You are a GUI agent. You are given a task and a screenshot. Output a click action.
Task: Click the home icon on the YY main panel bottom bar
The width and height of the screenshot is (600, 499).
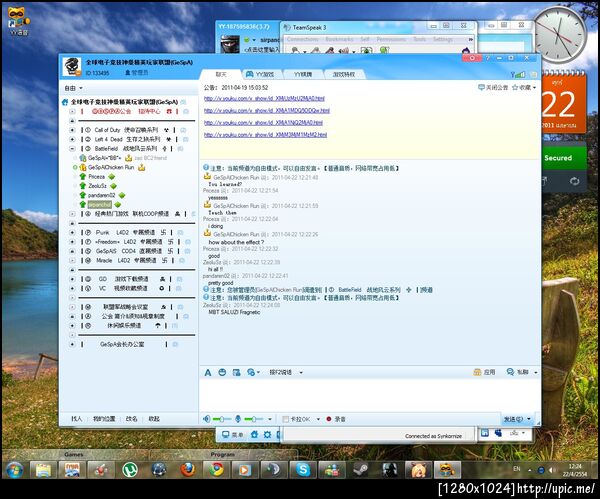point(254,434)
